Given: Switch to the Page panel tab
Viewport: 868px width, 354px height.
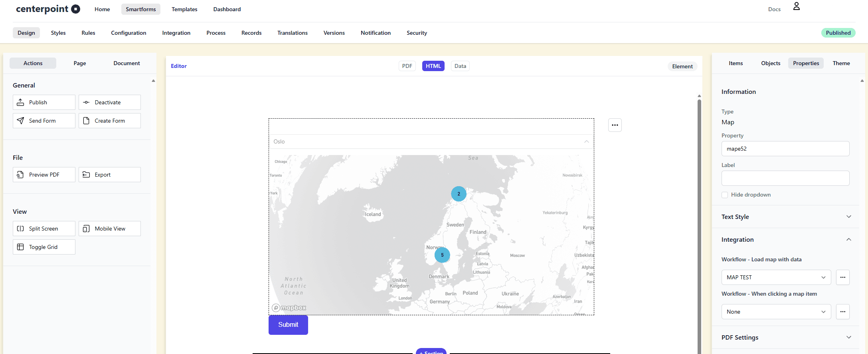Looking at the screenshot, I should coord(80,63).
